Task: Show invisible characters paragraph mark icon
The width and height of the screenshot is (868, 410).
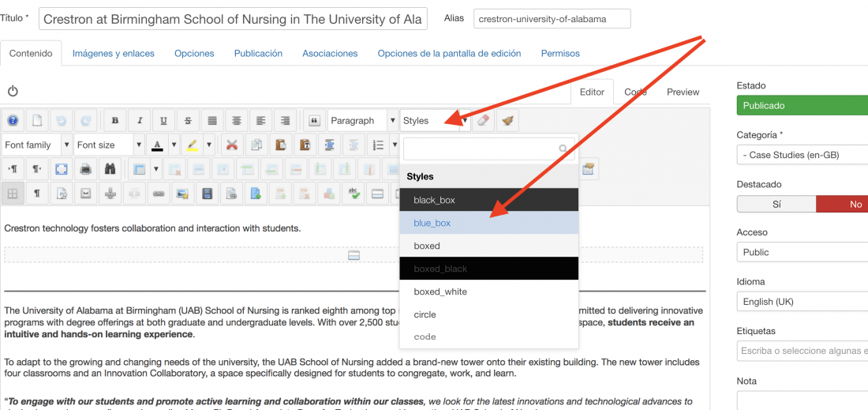Action: (x=36, y=193)
